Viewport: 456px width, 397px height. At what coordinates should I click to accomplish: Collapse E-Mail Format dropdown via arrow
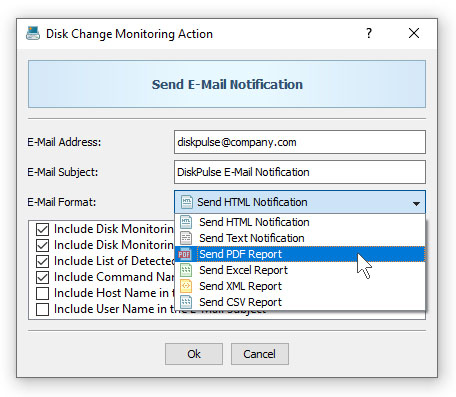(x=416, y=203)
